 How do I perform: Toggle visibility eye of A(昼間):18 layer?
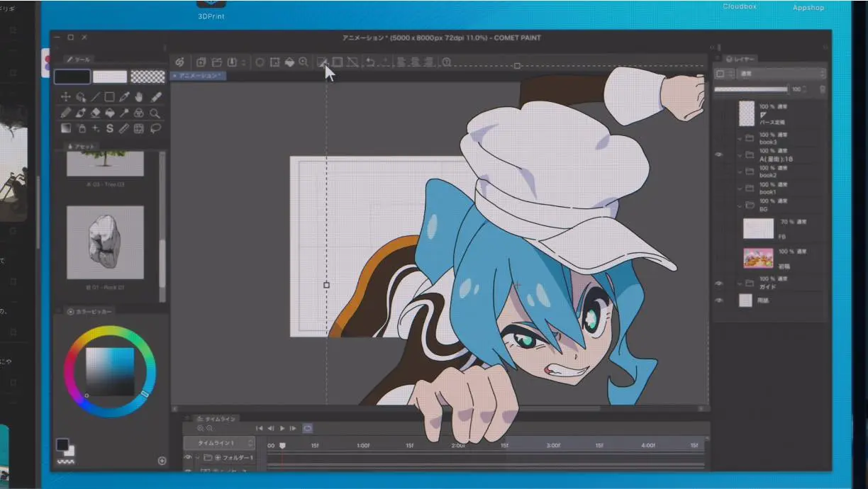(718, 154)
